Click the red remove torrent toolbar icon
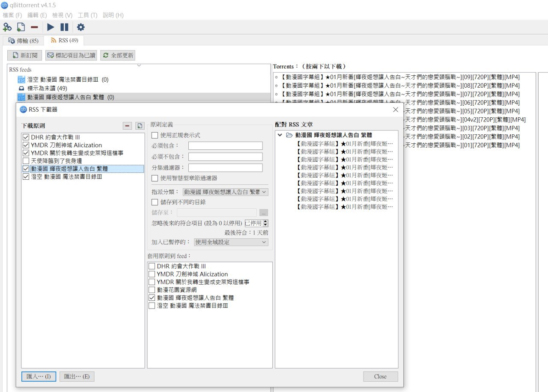Viewport: 548px width, 392px height. 34,27
